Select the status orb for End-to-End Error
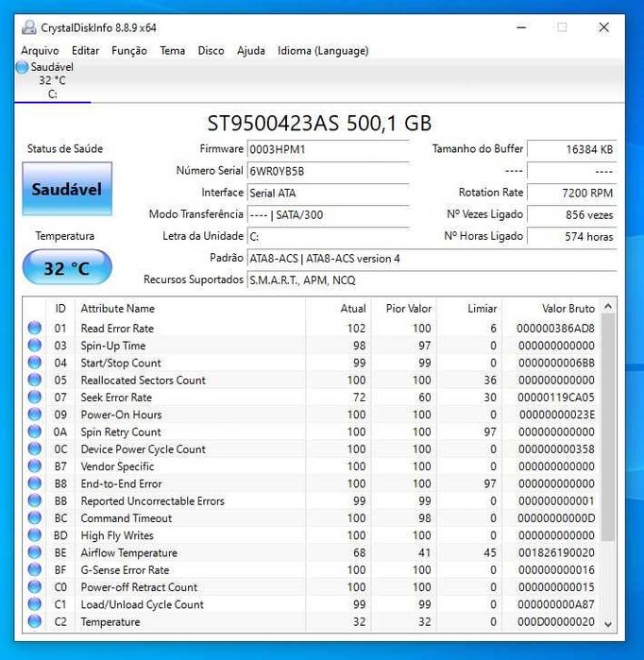This screenshot has height=660, width=644. (35, 483)
